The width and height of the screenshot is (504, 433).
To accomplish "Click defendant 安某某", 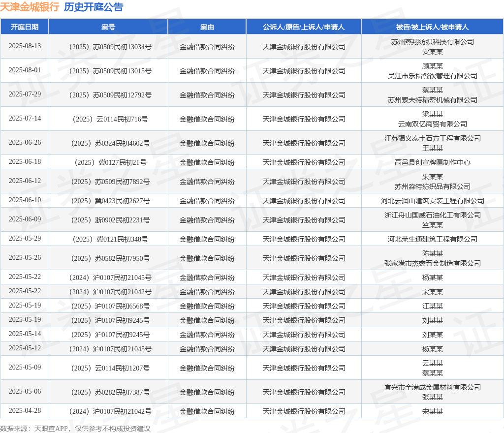I will (x=432, y=52).
